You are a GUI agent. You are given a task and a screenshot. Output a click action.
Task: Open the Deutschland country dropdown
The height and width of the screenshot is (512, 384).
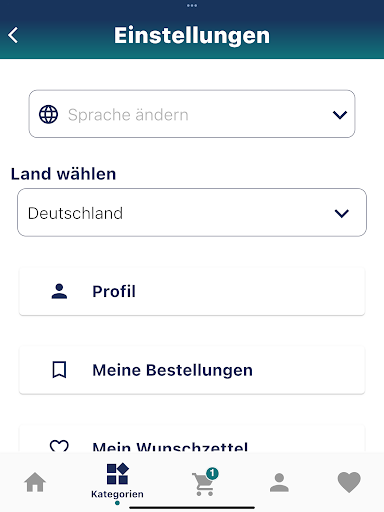pyautogui.click(x=192, y=212)
